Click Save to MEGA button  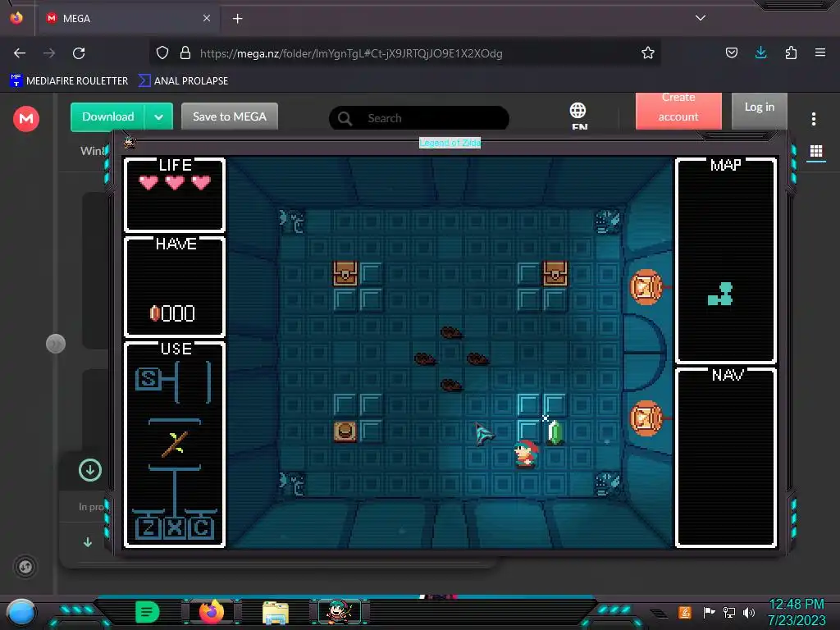point(230,116)
